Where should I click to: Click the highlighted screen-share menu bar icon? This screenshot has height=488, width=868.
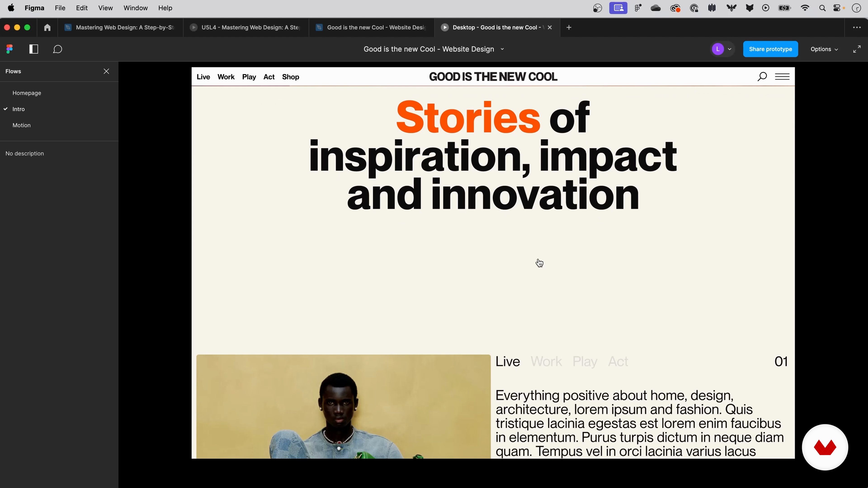point(618,8)
